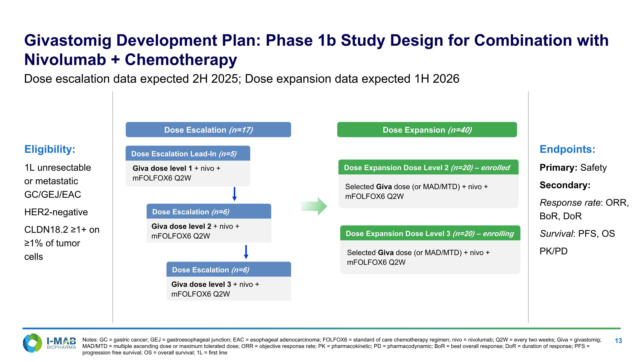
Task: Click '1L unresectable or metastatic GC/GEJ/EAC' text
Action: [x=58, y=181]
